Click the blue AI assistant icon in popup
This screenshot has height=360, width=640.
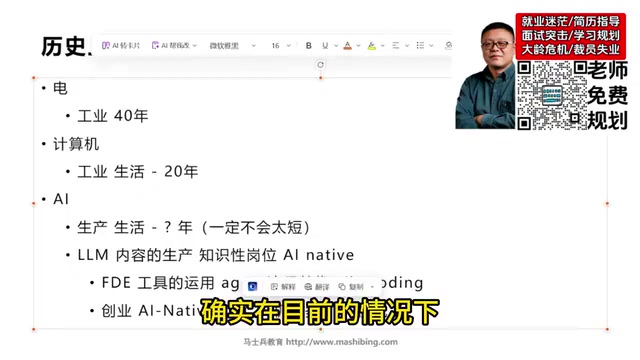[253, 287]
